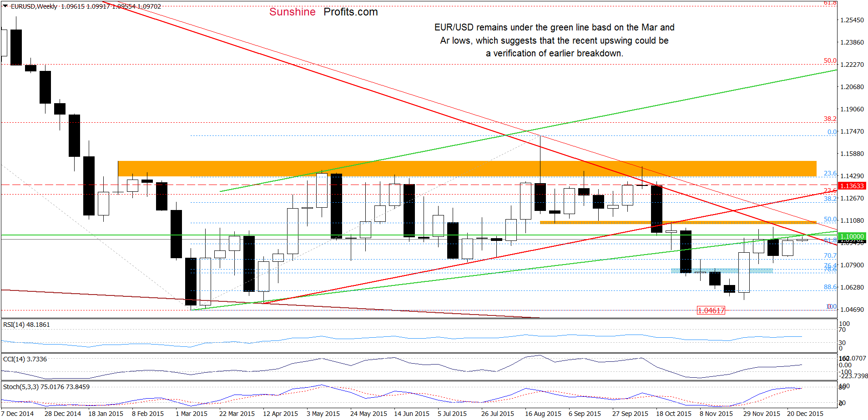
Task: Click the 29 Nov 2015 date label
Action: [762, 414]
